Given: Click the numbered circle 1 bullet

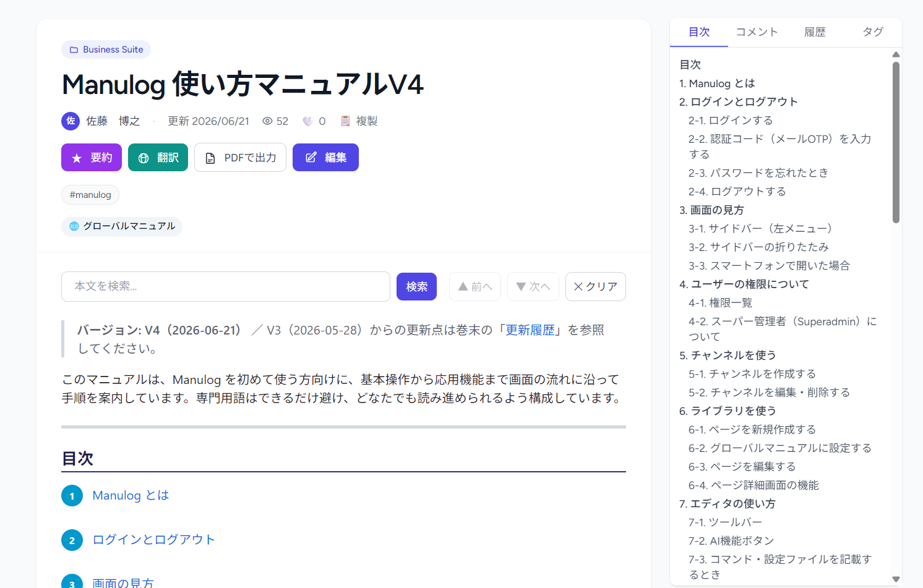Looking at the screenshot, I should click(x=72, y=496).
